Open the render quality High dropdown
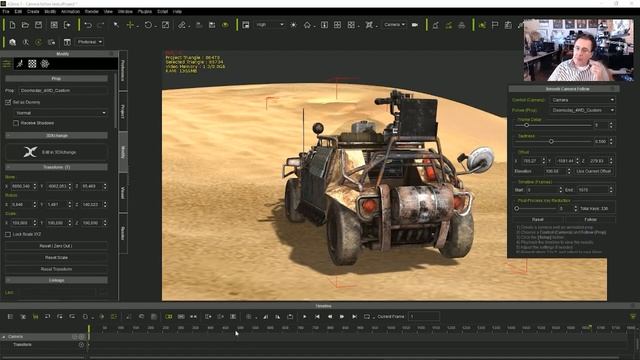This screenshot has width=640, height=360. [x=269, y=25]
